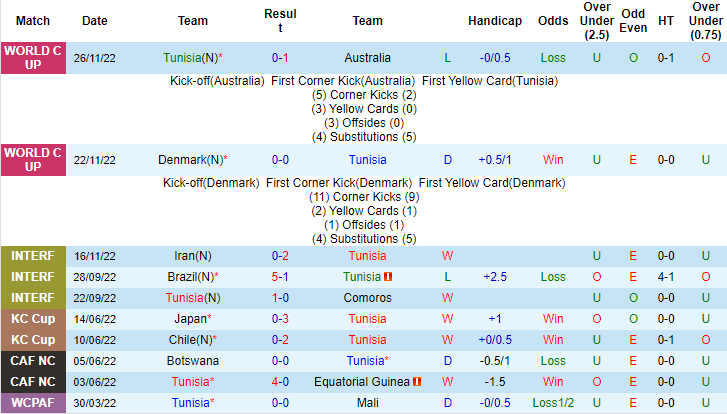Click the Over Under (2.5) header
727x414 pixels.
click(597, 21)
